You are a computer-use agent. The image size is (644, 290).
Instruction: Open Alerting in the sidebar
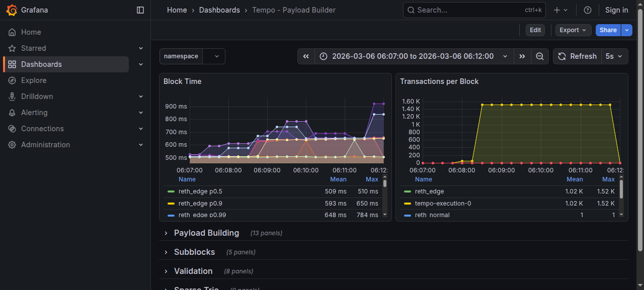[34, 113]
